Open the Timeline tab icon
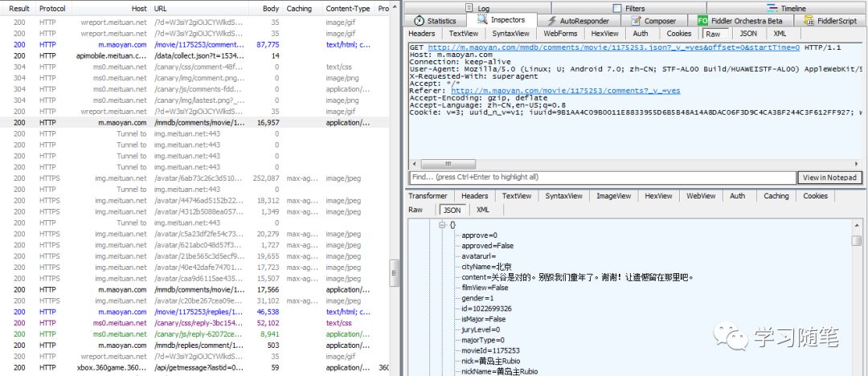This screenshot has height=376, width=868. 770,8
